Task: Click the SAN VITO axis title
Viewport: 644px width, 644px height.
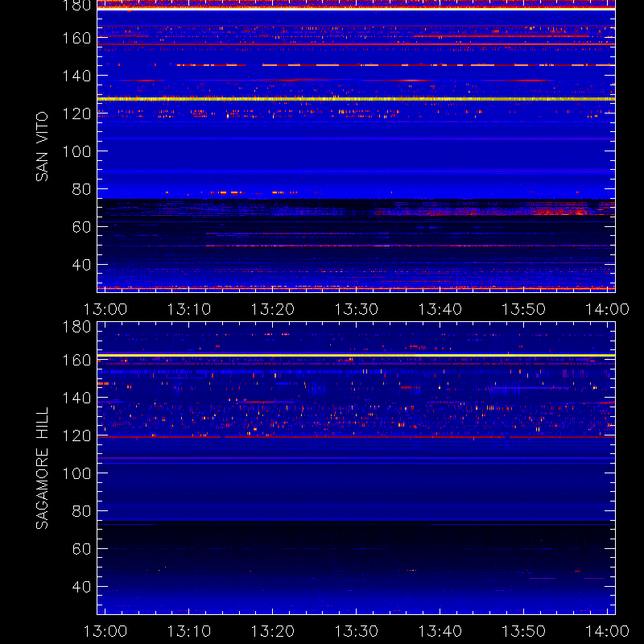Action: (x=43, y=147)
